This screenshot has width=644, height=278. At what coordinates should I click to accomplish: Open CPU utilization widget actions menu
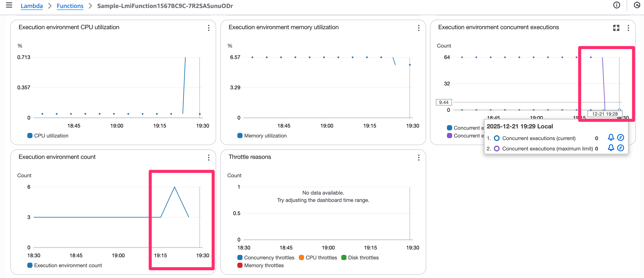tap(209, 28)
